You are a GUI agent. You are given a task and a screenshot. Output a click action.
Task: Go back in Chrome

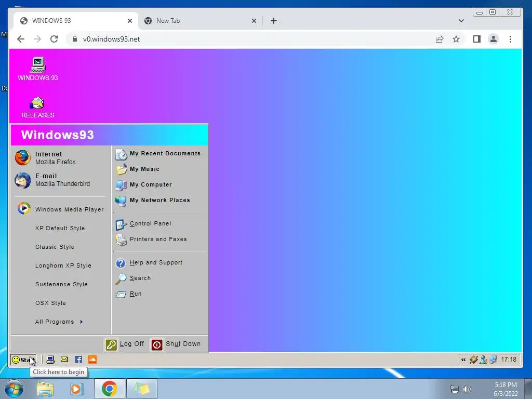(21, 39)
